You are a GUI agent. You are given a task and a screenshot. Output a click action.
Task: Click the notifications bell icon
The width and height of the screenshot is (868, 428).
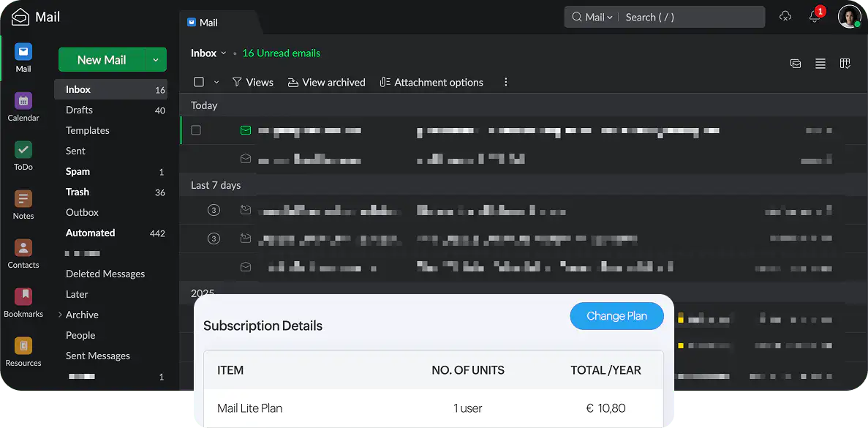pos(815,17)
